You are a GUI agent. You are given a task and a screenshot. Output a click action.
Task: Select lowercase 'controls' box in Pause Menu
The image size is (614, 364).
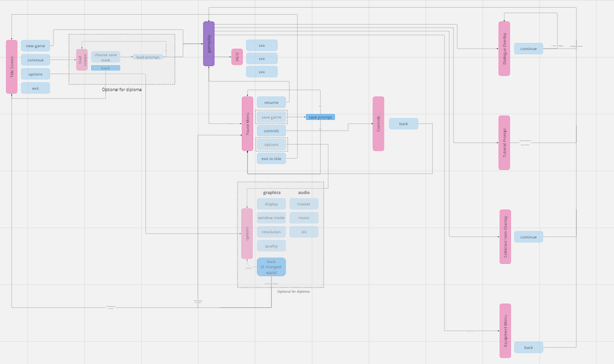tap(272, 131)
